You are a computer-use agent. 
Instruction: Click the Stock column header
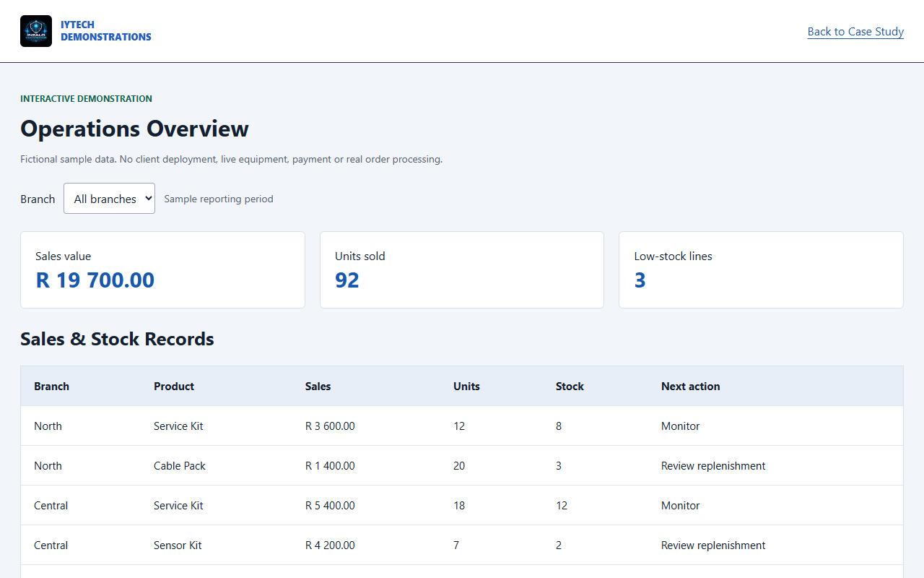pyautogui.click(x=570, y=387)
